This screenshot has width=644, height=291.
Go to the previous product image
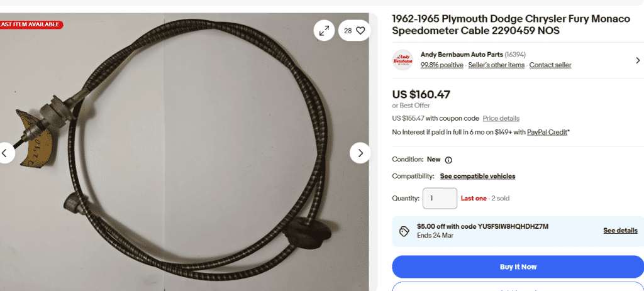[5, 153]
